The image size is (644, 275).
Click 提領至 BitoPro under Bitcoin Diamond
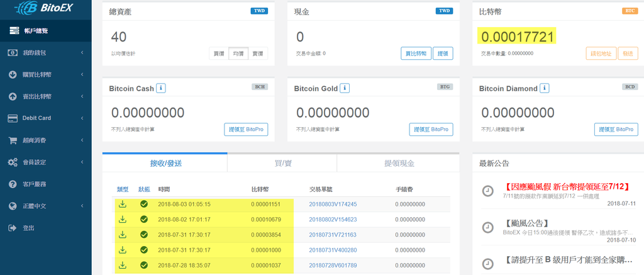click(616, 129)
